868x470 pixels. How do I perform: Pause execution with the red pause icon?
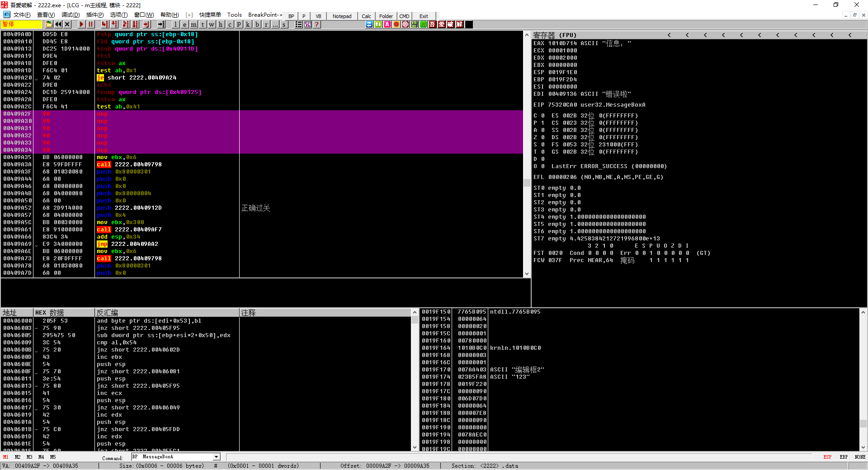(90, 24)
